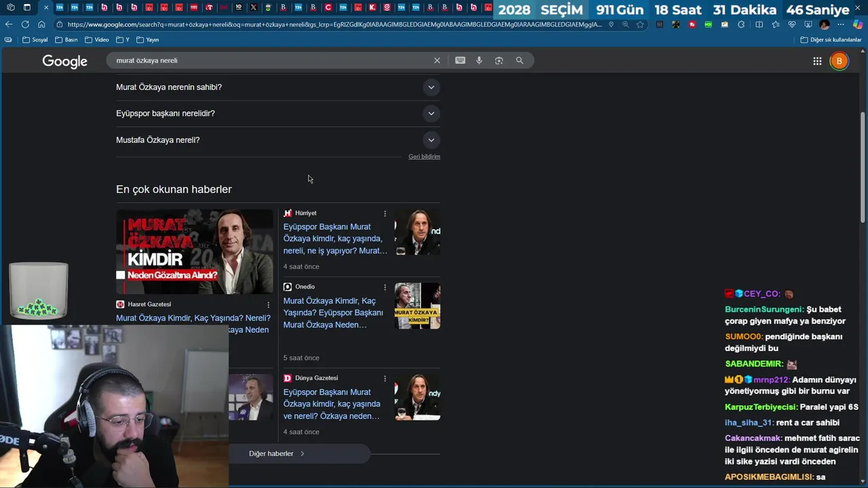Open Onedio 'Murat Özkaya Kimdir' article
This screenshot has height=488, width=868.
(x=333, y=312)
